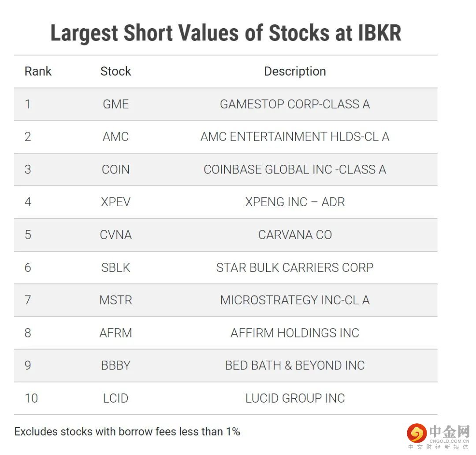
Task: Select the SBLK ticker cell
Action: click(x=115, y=267)
